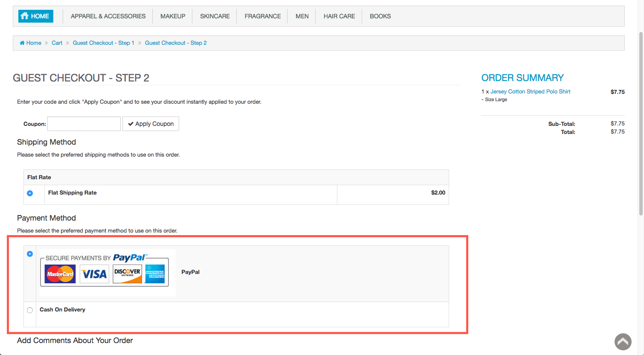
Task: Click the Size Large option text
Action: (496, 99)
